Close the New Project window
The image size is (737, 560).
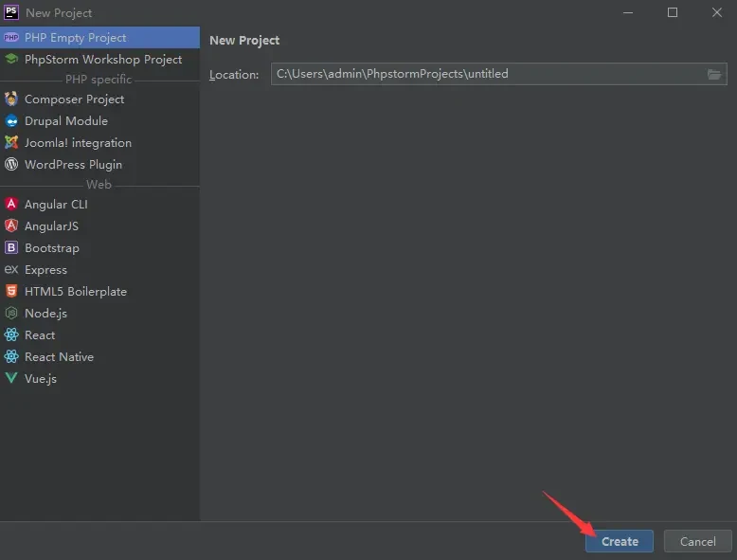(x=717, y=12)
